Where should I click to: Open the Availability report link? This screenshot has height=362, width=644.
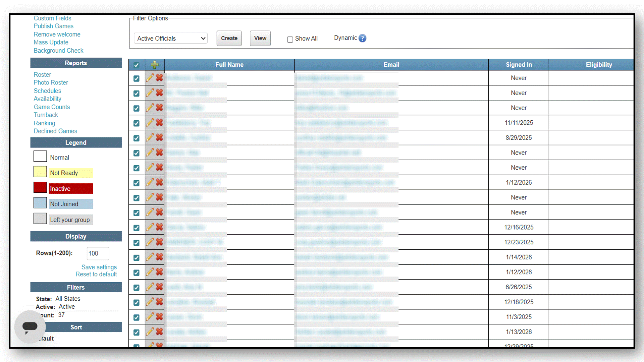tap(47, 99)
